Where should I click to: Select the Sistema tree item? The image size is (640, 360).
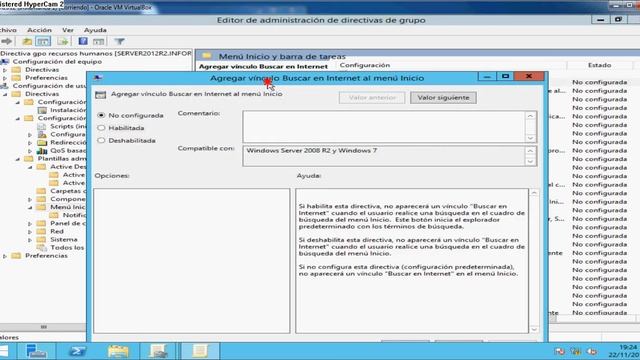coord(64,240)
